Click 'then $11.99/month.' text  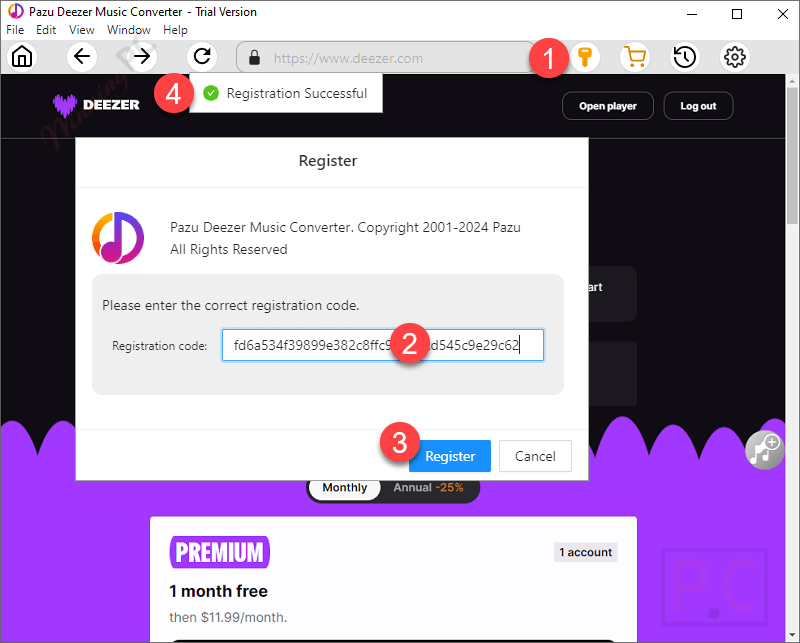point(228,617)
